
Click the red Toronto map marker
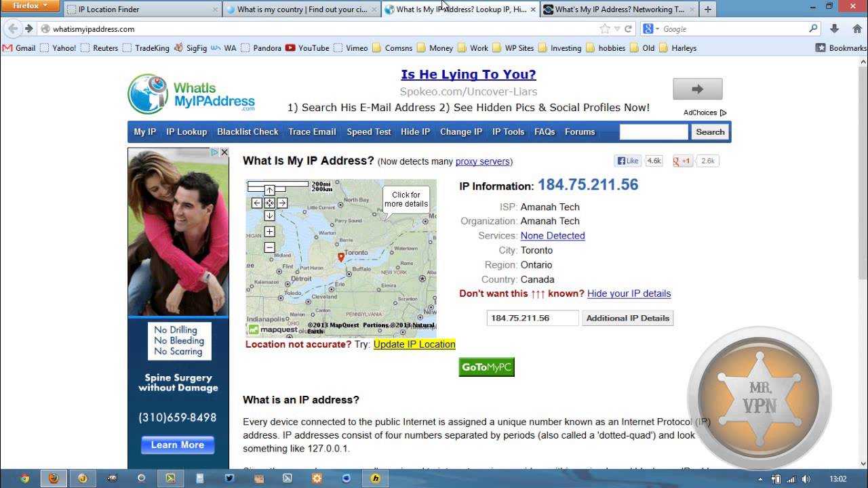341,257
